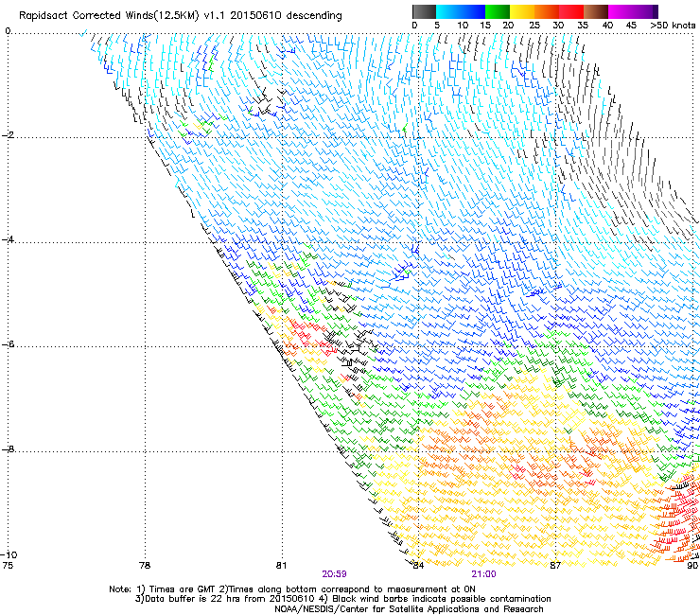Click legend scale number '40'
700x615 pixels.
[x=607, y=26]
